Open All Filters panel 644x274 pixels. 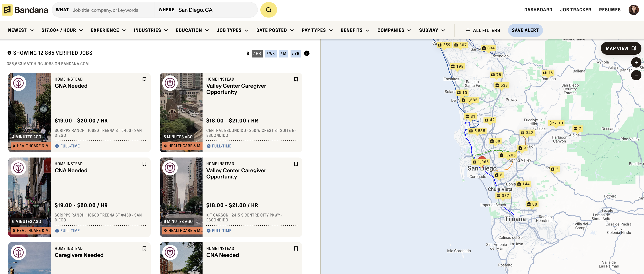[x=483, y=30]
